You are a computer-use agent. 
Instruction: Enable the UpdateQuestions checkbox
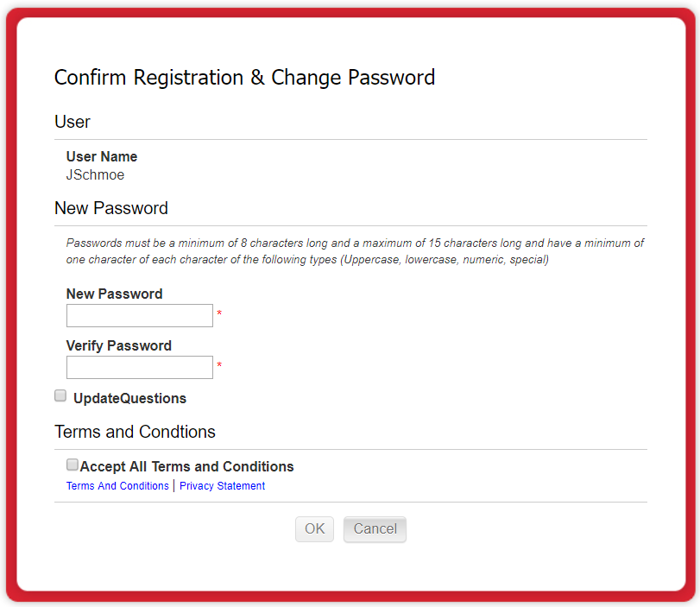tap(60, 396)
